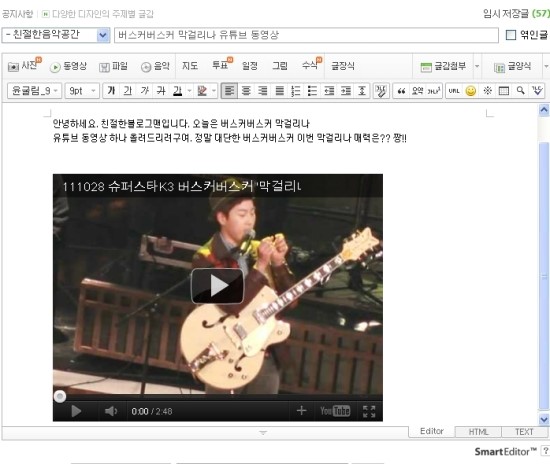
Task: Open the 수식 formula tool
Action: click(x=311, y=65)
